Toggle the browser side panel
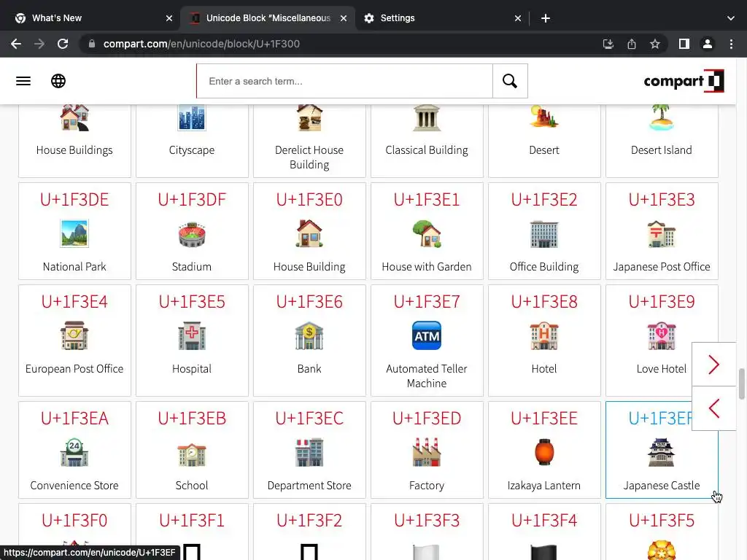 (684, 44)
